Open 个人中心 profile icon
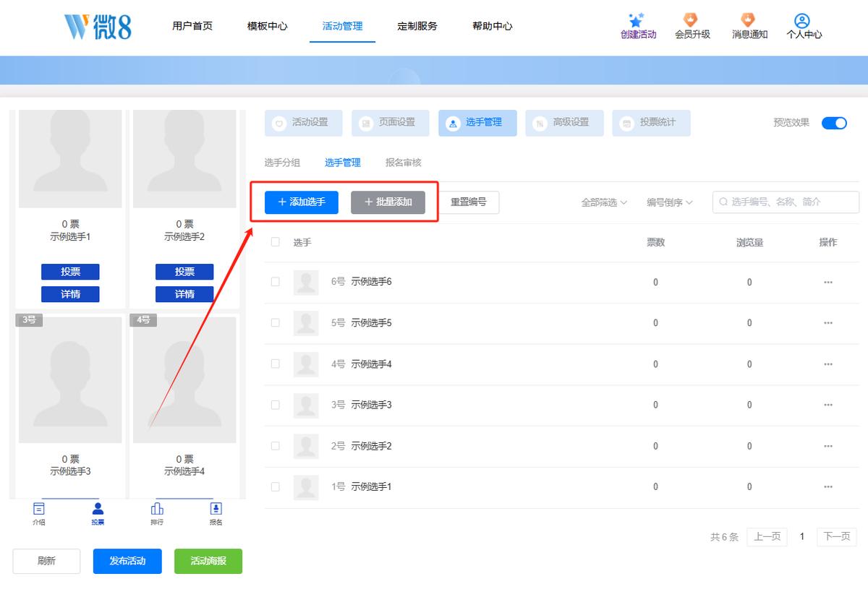The width and height of the screenshot is (868, 597). coord(801,20)
